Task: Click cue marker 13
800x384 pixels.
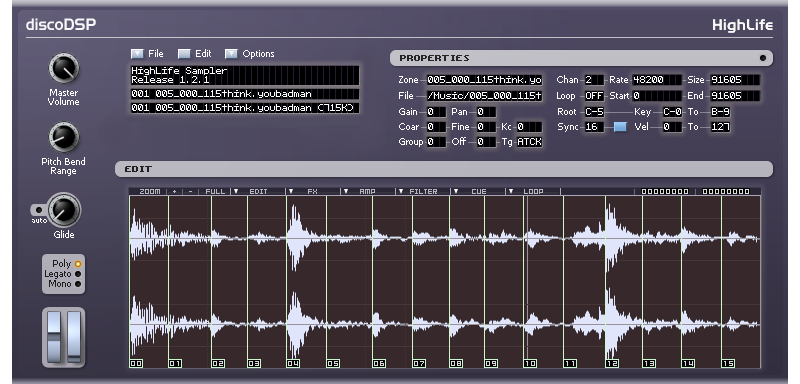Action: (x=649, y=364)
